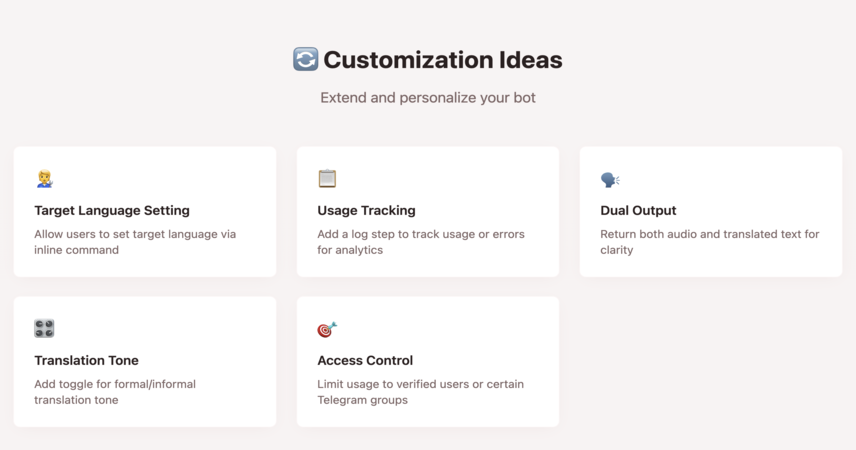
Task: Click the dartboard icon above Access Control
Action: 327,329
